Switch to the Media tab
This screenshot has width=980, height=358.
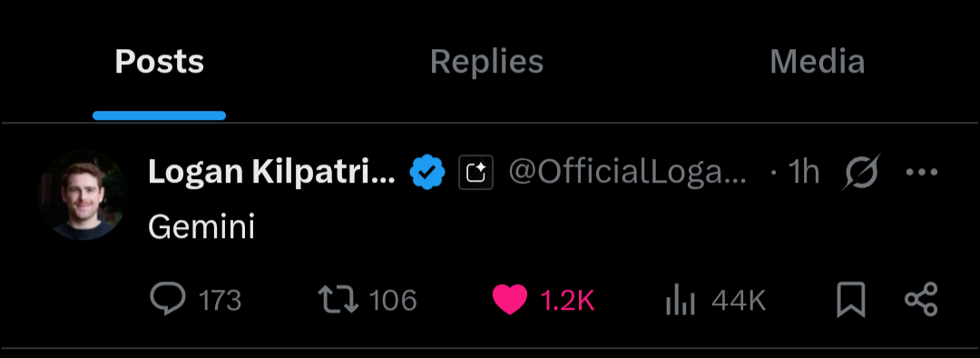tap(817, 62)
